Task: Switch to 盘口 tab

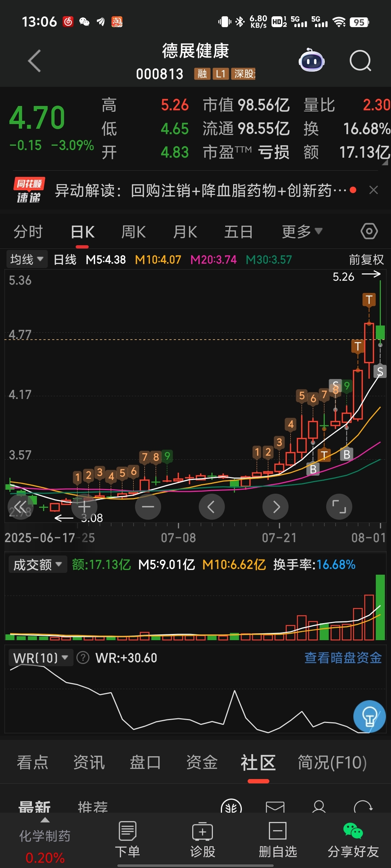Action: pyautogui.click(x=145, y=763)
